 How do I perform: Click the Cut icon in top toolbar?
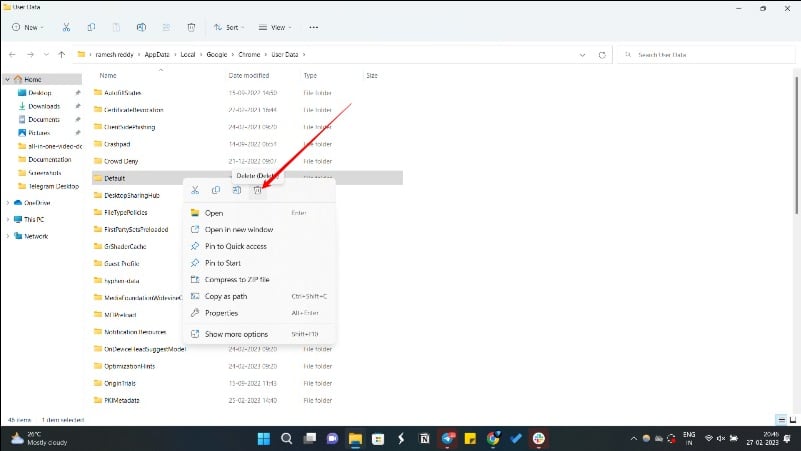66,28
